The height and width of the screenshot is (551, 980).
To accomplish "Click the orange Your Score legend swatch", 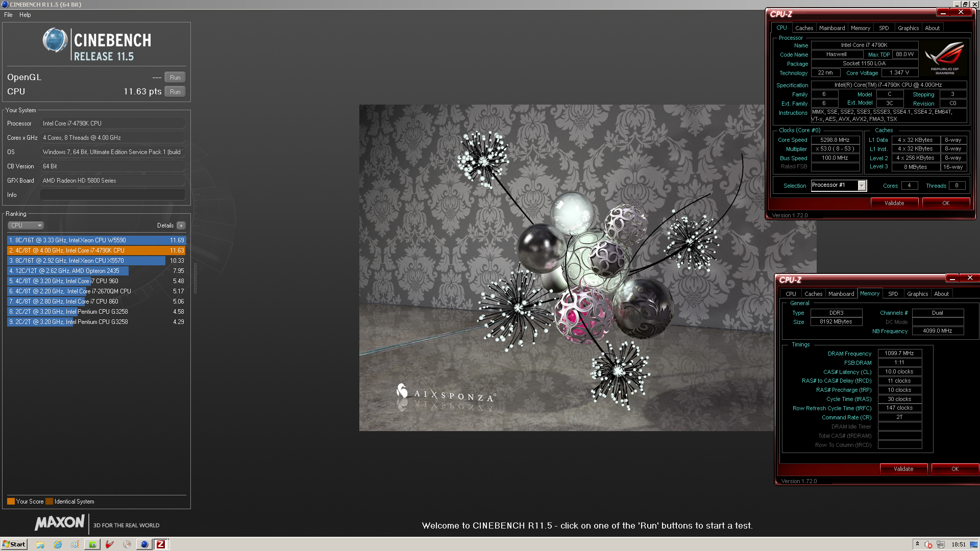I will click(11, 502).
